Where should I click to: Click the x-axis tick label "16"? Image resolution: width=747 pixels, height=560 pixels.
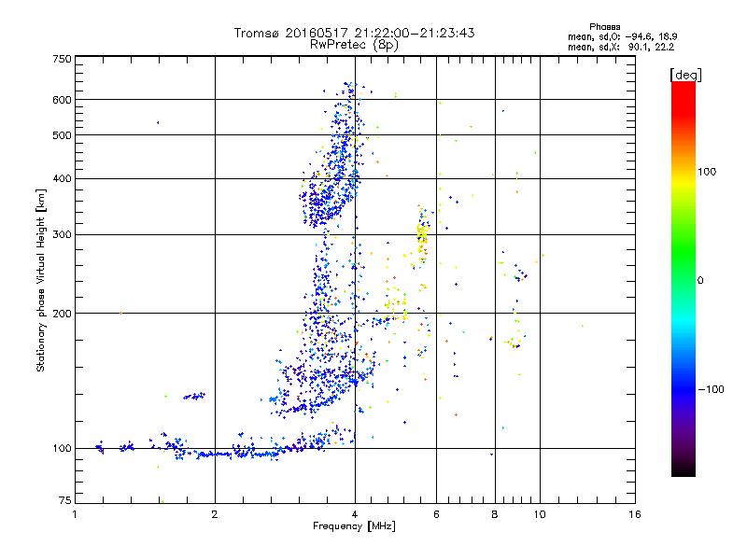tap(635, 514)
